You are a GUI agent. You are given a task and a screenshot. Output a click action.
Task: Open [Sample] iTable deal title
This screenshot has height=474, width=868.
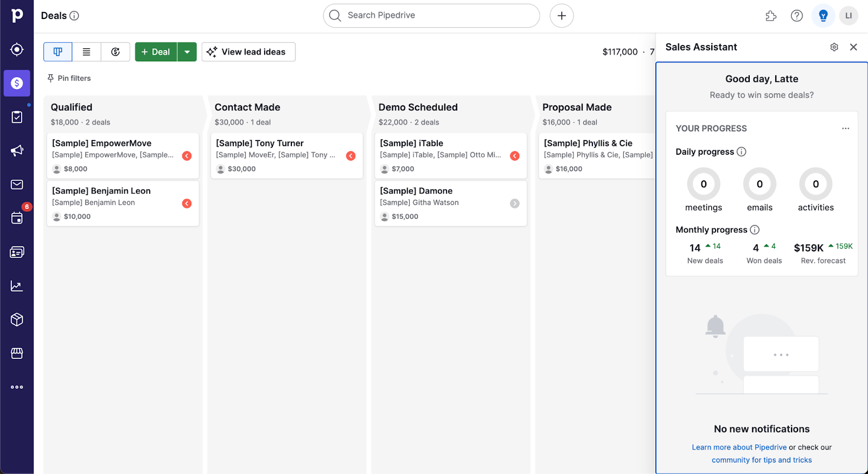(412, 143)
